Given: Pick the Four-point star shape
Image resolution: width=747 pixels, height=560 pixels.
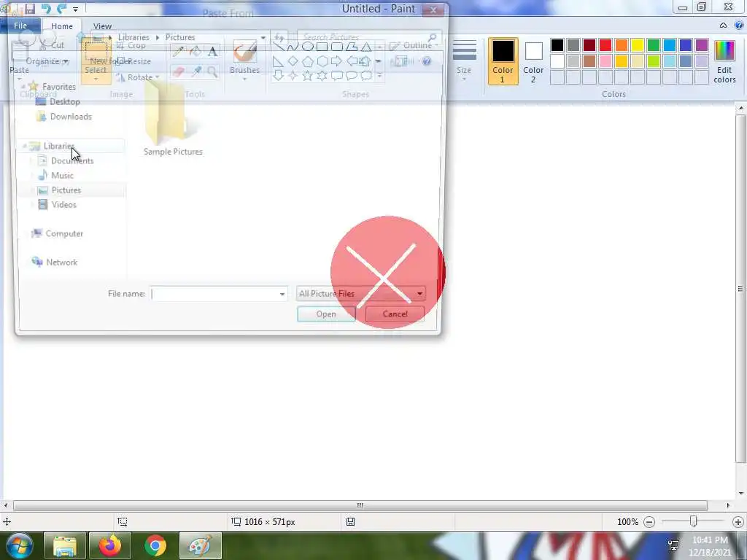Looking at the screenshot, I should coord(293,75).
